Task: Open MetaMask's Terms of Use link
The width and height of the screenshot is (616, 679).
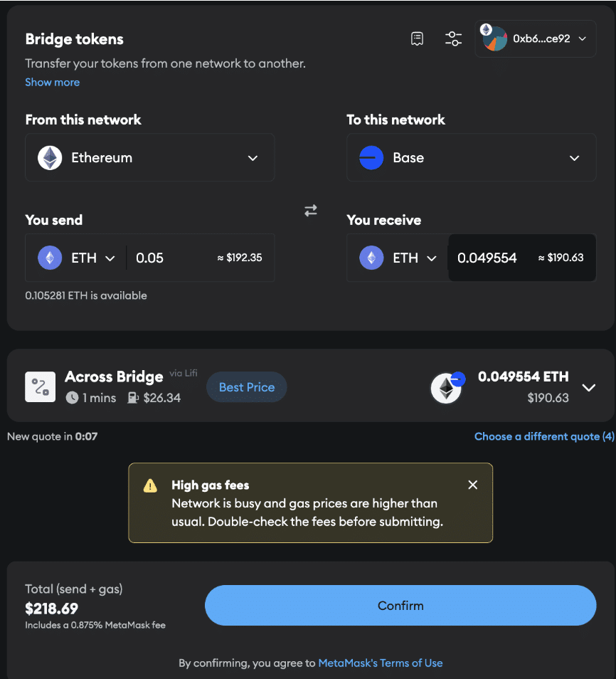Action: point(380,663)
